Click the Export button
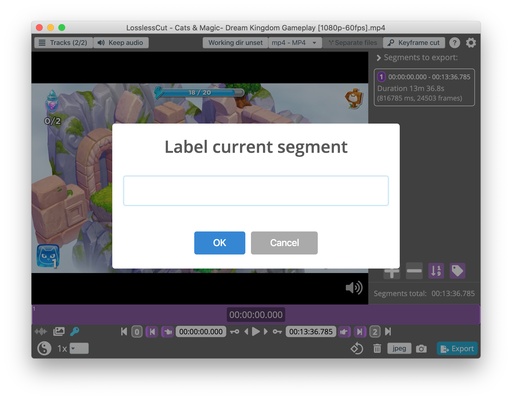The height and width of the screenshot is (400, 512). 457,349
